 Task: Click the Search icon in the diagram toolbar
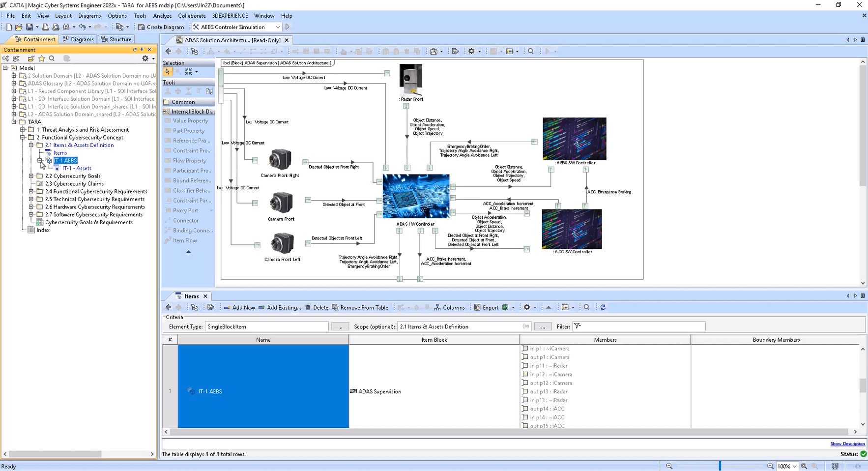coord(531,51)
